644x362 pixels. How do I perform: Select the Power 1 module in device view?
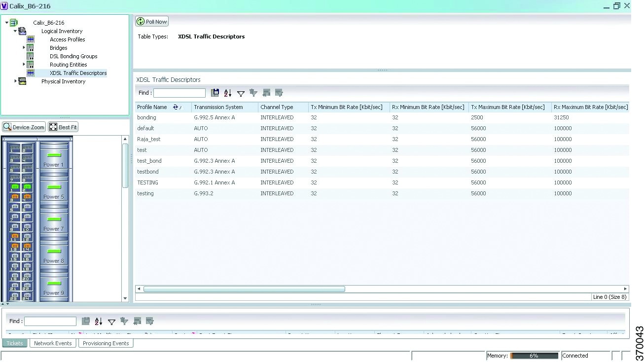(x=53, y=157)
